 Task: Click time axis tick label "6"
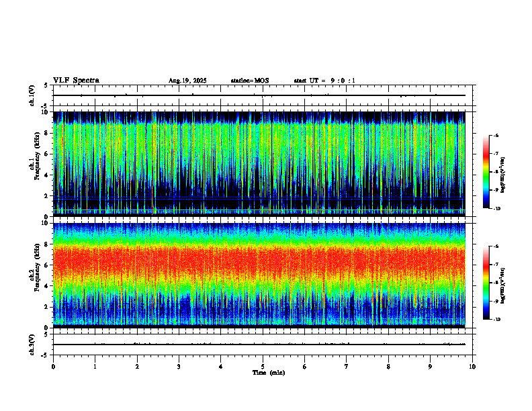[x=305, y=367]
